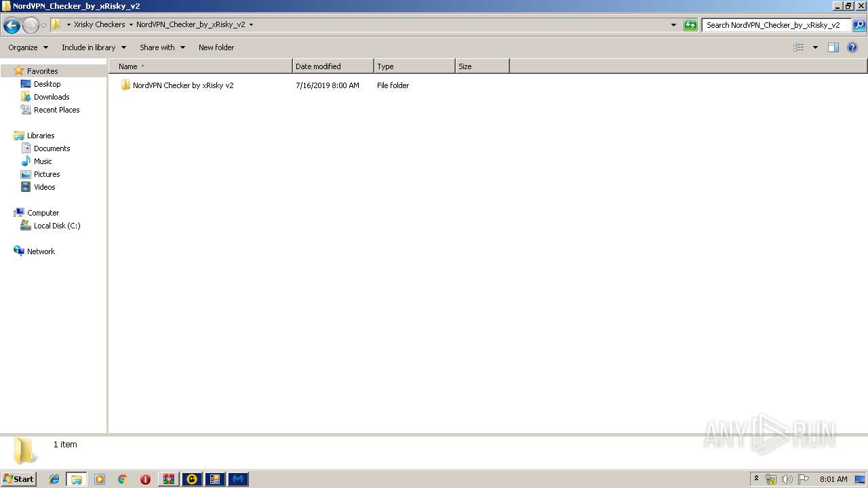Show hidden tray icons arrow
Viewport: 868px width, 488px height.
pos(756,479)
